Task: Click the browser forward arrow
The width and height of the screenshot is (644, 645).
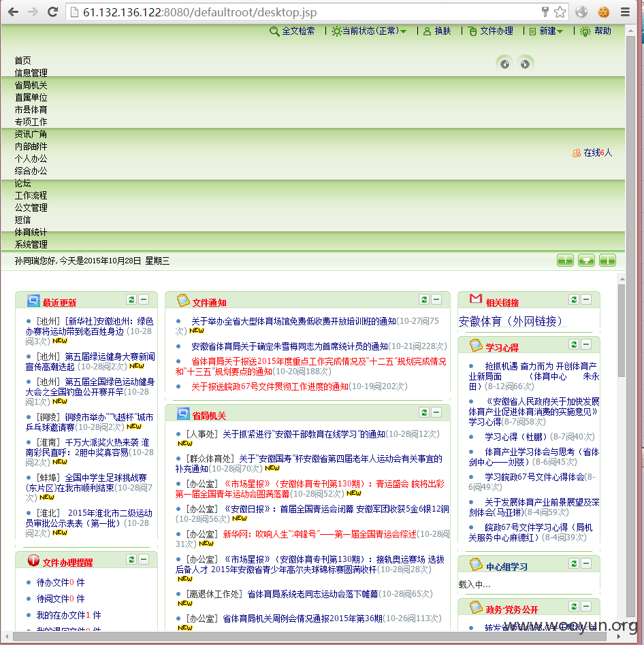Action: coord(33,12)
